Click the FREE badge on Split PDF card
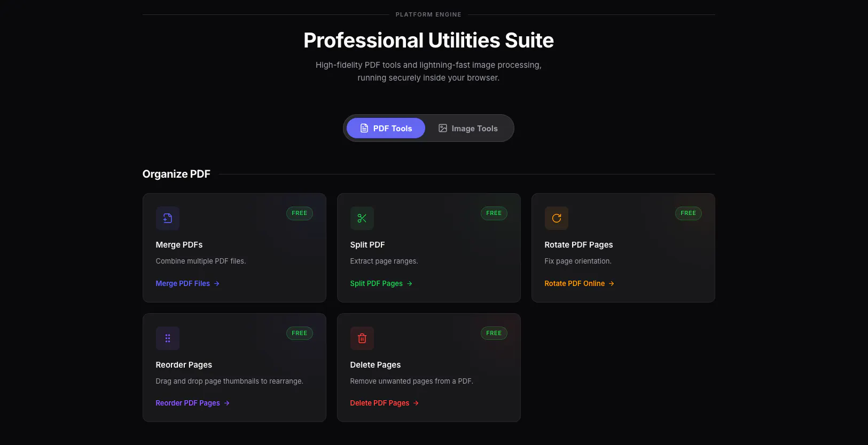 point(494,213)
